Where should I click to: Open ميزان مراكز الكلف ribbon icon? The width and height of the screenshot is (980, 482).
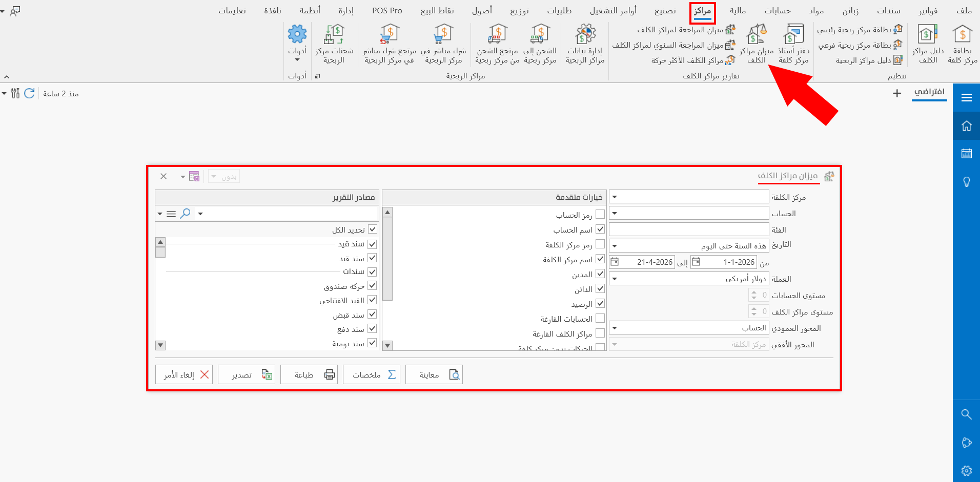pos(757,44)
